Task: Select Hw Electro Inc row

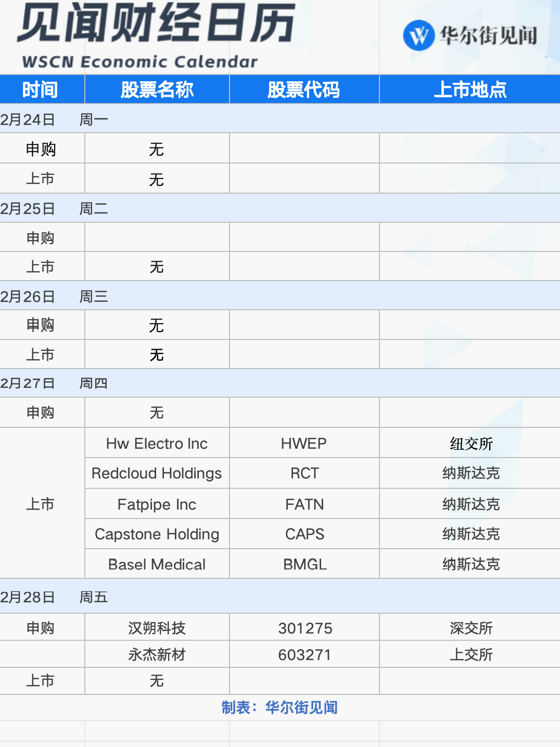Action: 157,443
